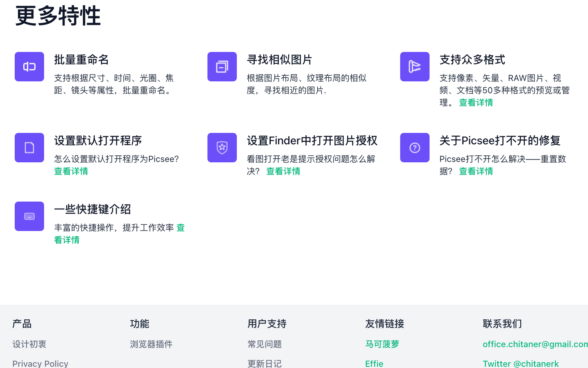Open the 浏览器插件 page

click(151, 344)
